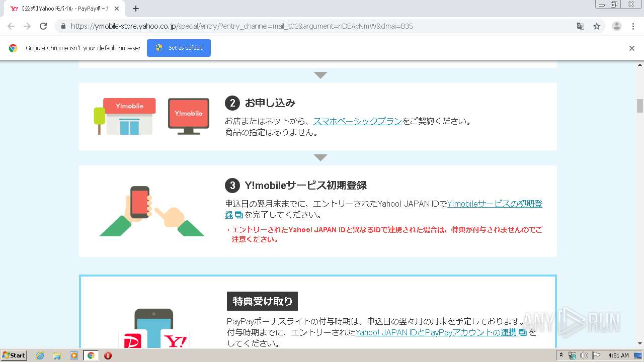Dismiss the default browser notification bar

pyautogui.click(x=632, y=48)
